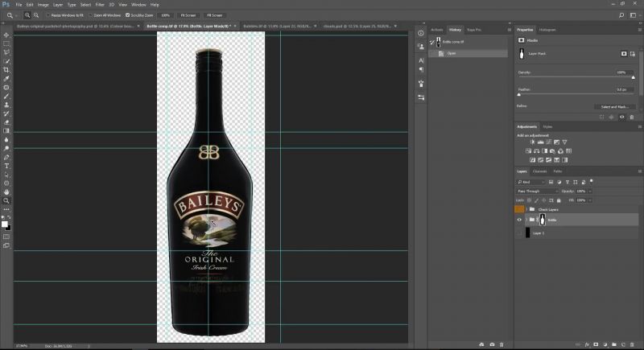Select the Lasso tool
This screenshot has height=350, width=644.
tap(6, 52)
